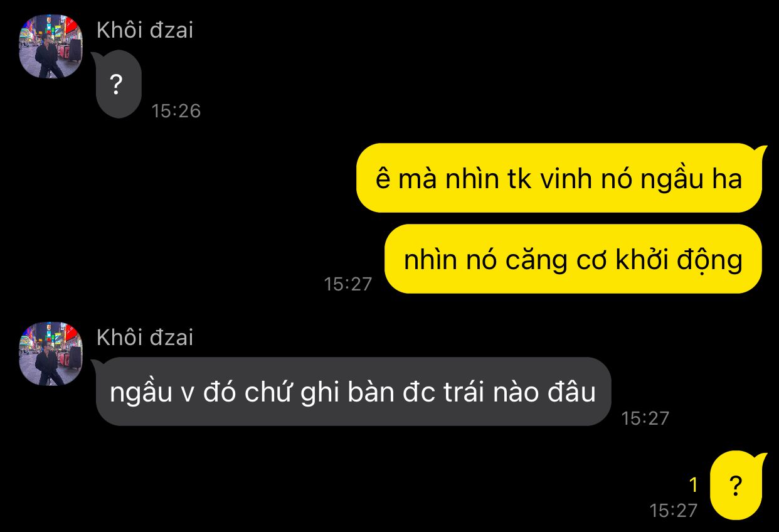Tap the yellow message "ê mà nhìn tk vinh nó ngầu ha"
Viewport: 779px width, 532px height.
[x=559, y=178]
